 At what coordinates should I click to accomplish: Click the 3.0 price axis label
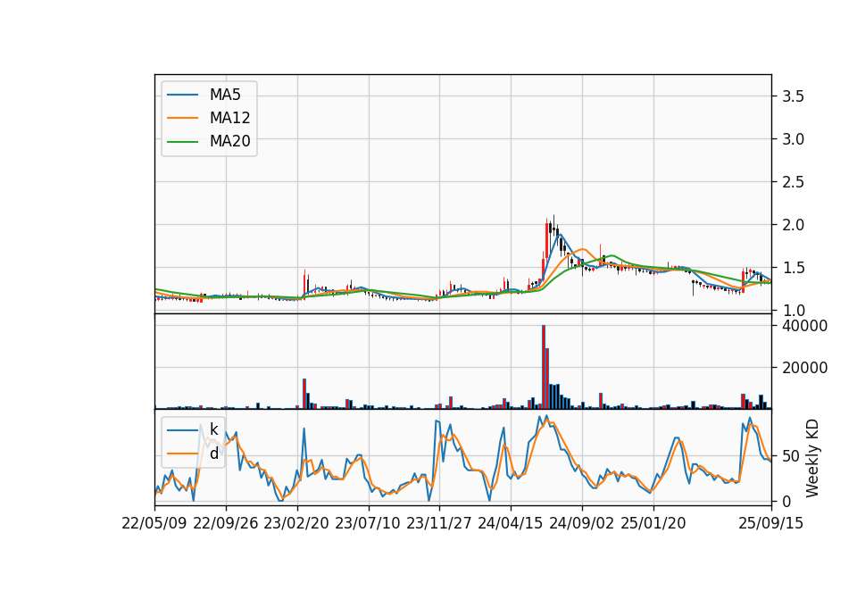[793, 139]
